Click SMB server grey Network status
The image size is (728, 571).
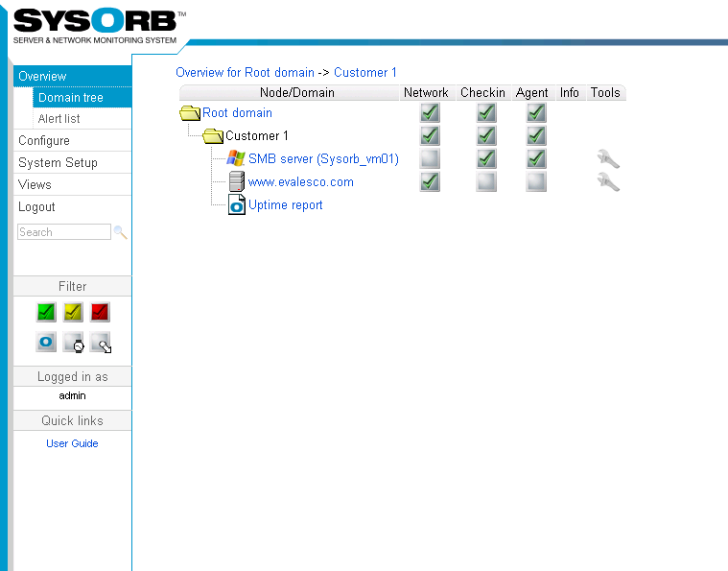tap(430, 158)
